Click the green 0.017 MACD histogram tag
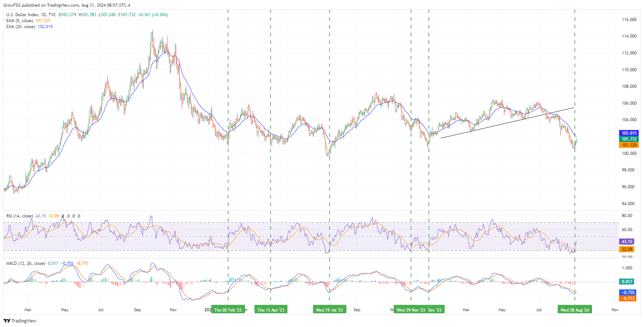The height and width of the screenshot is (327, 644). tap(627, 282)
